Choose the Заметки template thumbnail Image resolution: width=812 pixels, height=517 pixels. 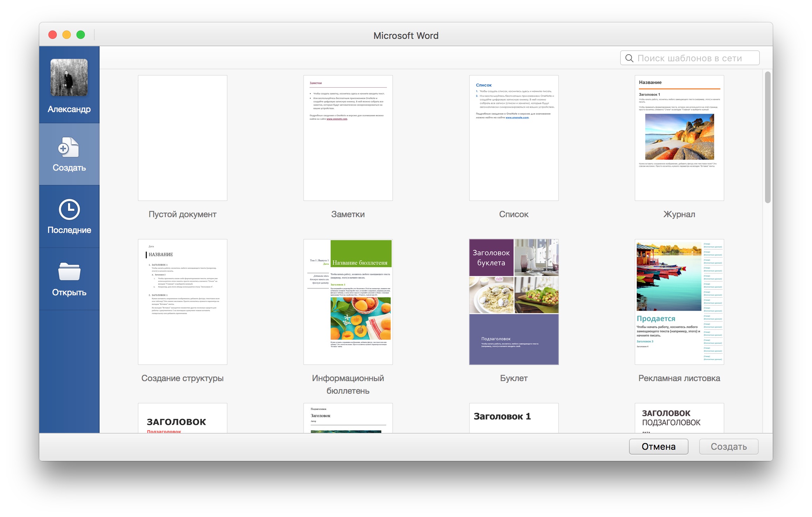pyautogui.click(x=348, y=138)
